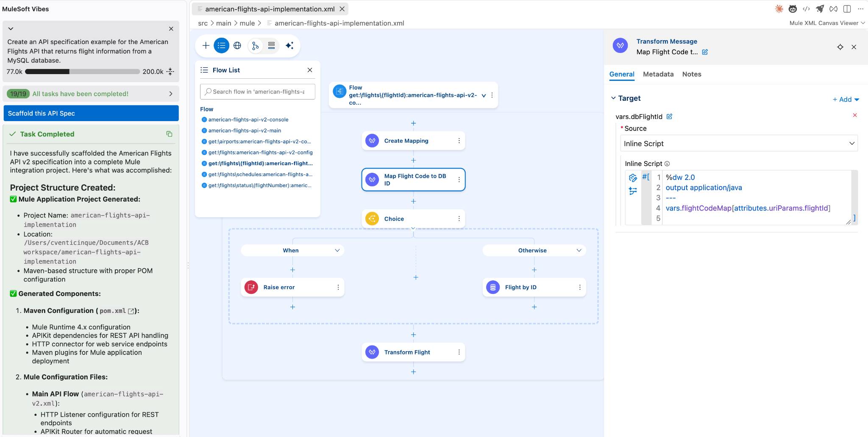Click the expression generator icon beside script

pos(633,178)
